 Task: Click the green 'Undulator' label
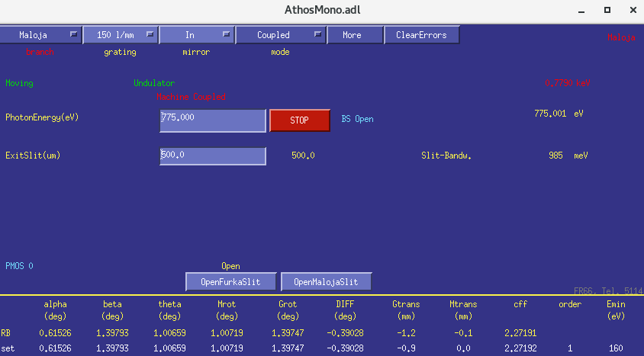[x=154, y=83]
